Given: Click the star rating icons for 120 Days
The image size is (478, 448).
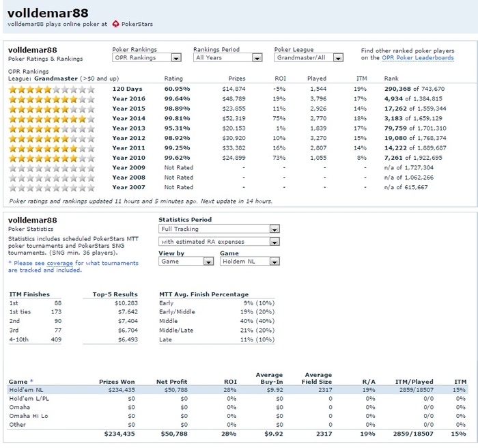Looking at the screenshot, I should (x=51, y=89).
